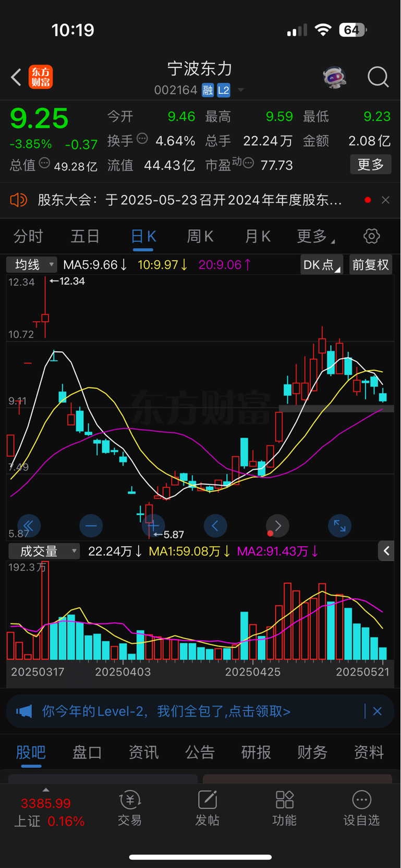Tap the 12.34 high price marker

click(x=67, y=281)
